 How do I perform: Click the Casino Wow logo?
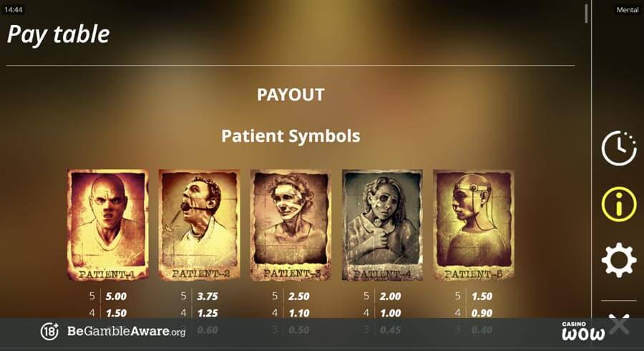583,331
